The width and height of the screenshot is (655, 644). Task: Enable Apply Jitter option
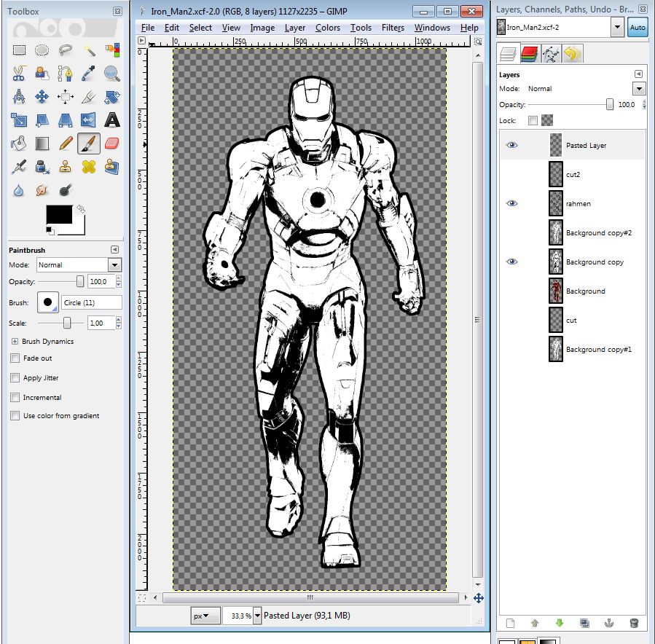[x=15, y=377]
